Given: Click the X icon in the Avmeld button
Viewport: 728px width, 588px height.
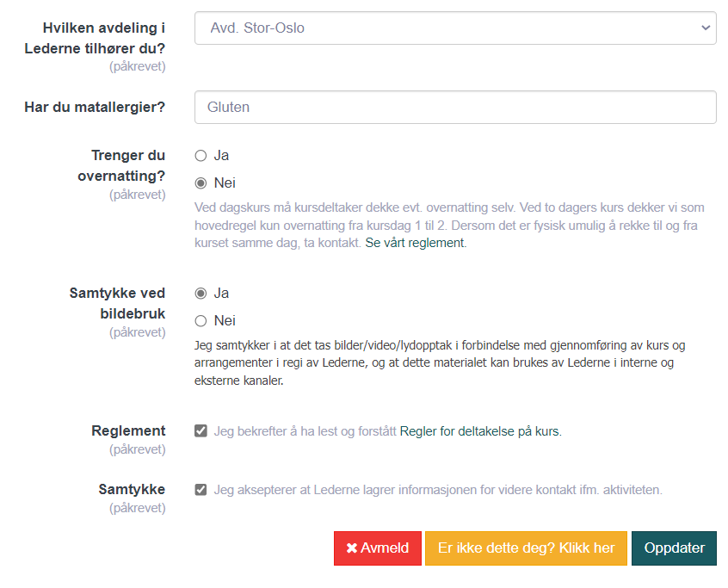Looking at the screenshot, I should pyautogui.click(x=351, y=548).
